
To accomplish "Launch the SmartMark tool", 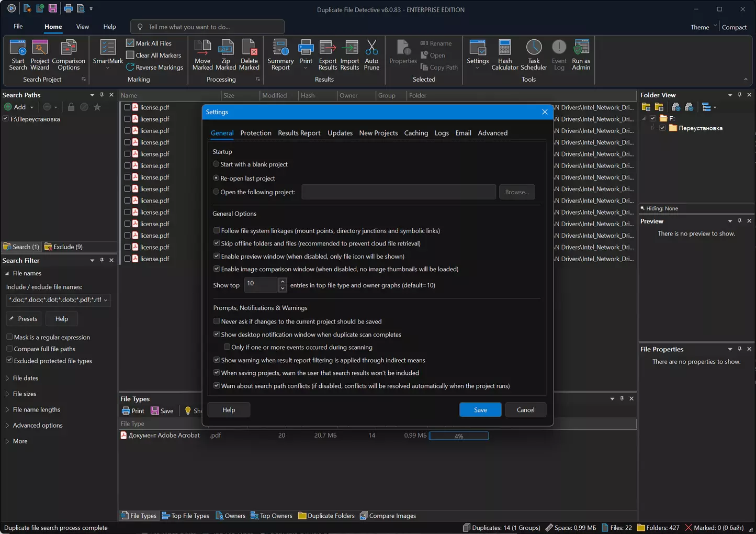I will [108, 55].
